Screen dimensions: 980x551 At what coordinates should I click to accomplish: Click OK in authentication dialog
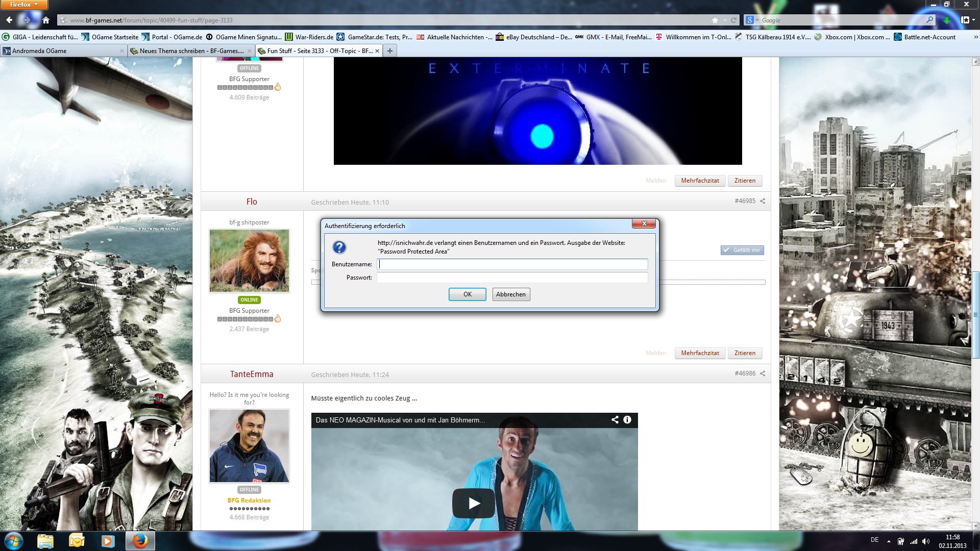coord(467,294)
